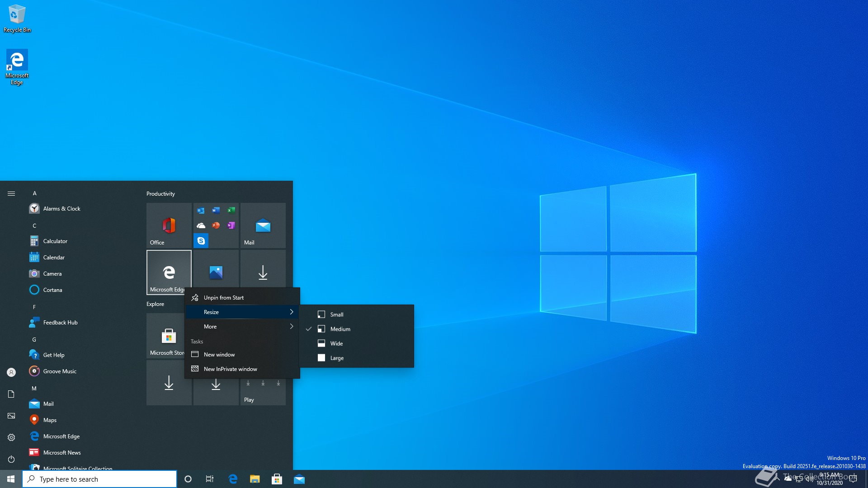Launch the PowerPoint mini tile
The width and height of the screenshot is (868, 488).
point(216,225)
